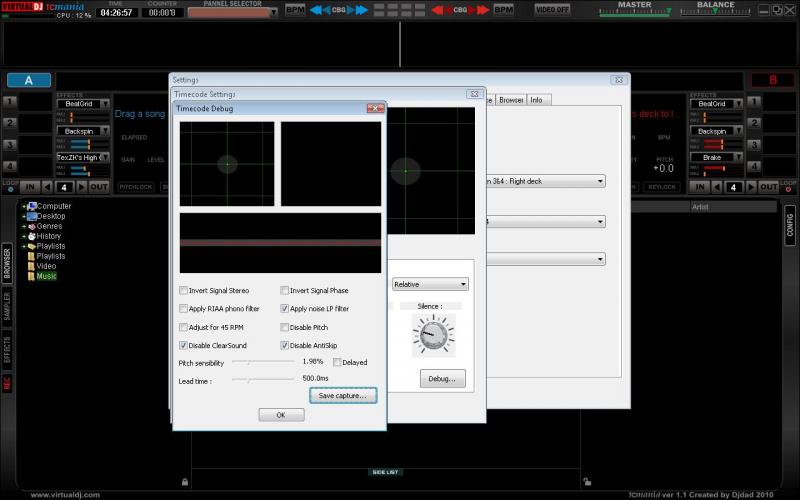Image resolution: width=800 pixels, height=500 pixels.
Task: Open the Relative mode dropdown
Action: coord(430,284)
